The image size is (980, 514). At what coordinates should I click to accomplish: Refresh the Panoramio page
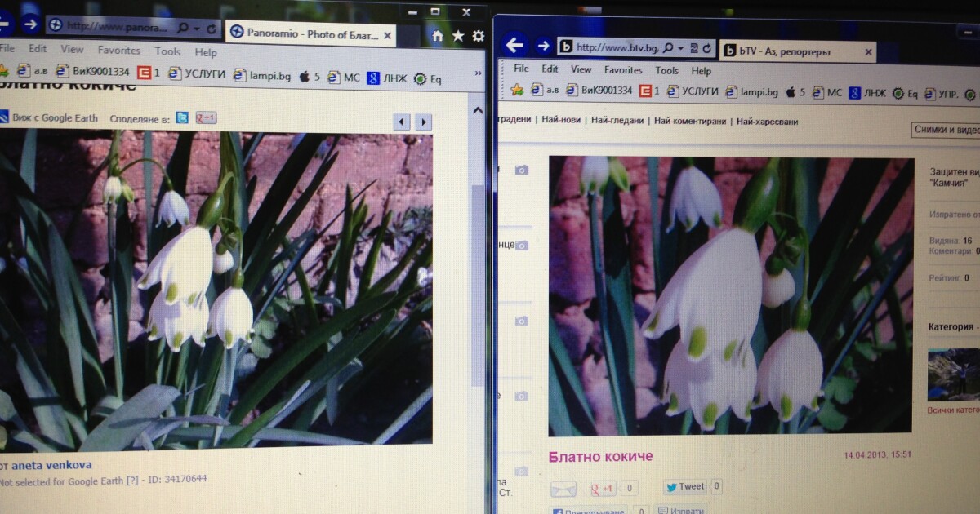[x=212, y=28]
